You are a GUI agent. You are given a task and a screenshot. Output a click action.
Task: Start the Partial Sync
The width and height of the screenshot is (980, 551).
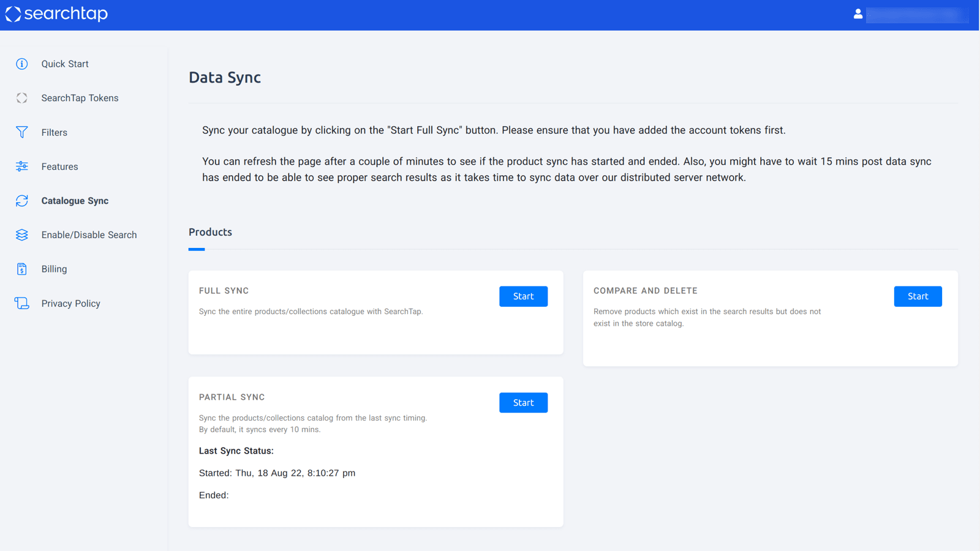[523, 403]
